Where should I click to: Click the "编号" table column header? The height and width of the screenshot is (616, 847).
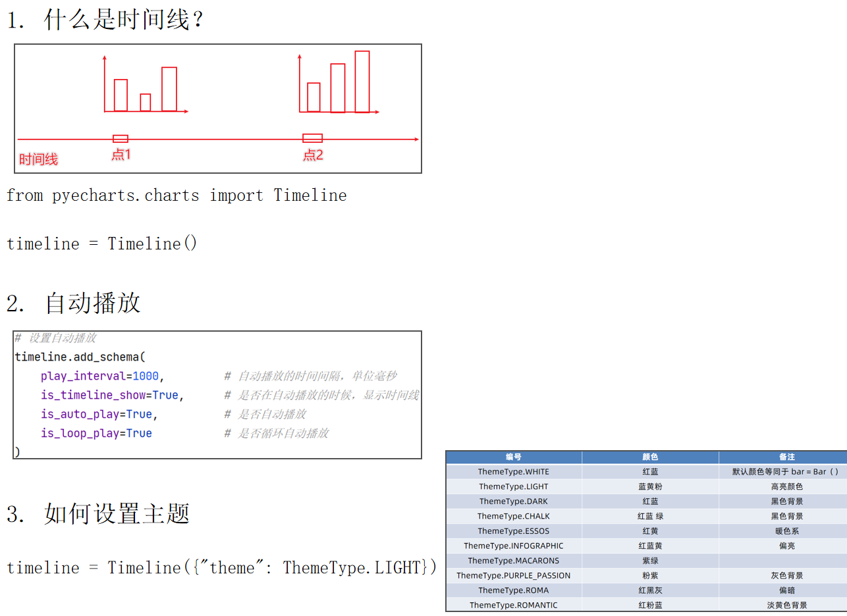514,457
